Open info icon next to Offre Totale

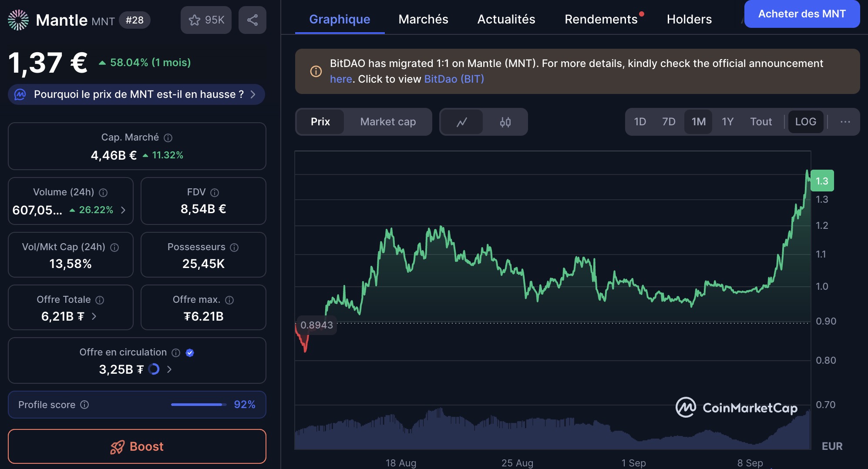click(100, 300)
